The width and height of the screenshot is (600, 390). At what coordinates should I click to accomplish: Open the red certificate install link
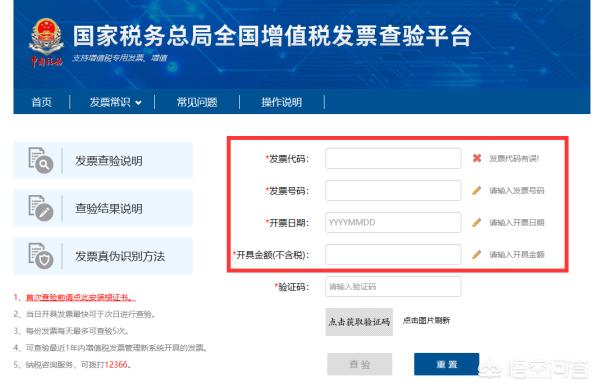tap(80, 297)
